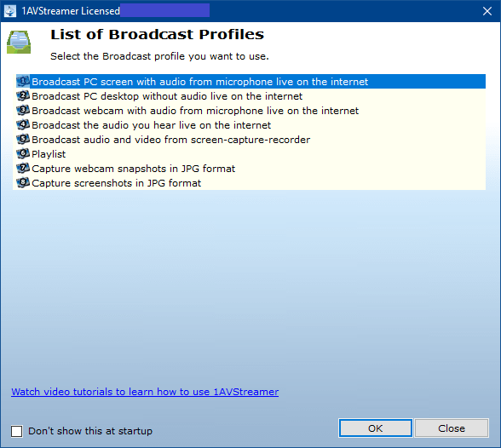Viewport: 501px width, 448px height.
Task: Click the number 8 screenshots icon
Action: click(23, 183)
